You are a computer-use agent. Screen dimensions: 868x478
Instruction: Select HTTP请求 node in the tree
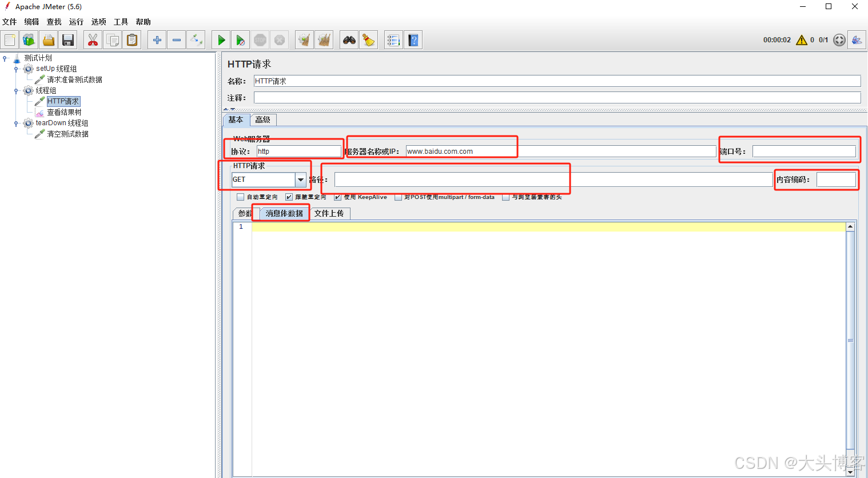click(x=63, y=101)
